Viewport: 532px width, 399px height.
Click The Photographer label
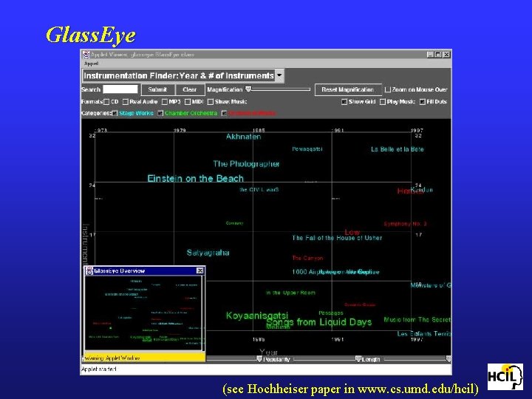click(246, 164)
